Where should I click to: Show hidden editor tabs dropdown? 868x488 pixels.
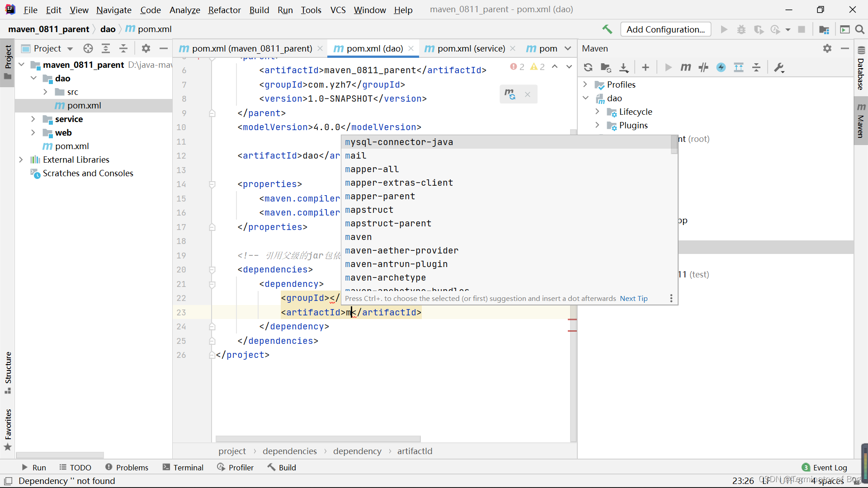point(568,48)
